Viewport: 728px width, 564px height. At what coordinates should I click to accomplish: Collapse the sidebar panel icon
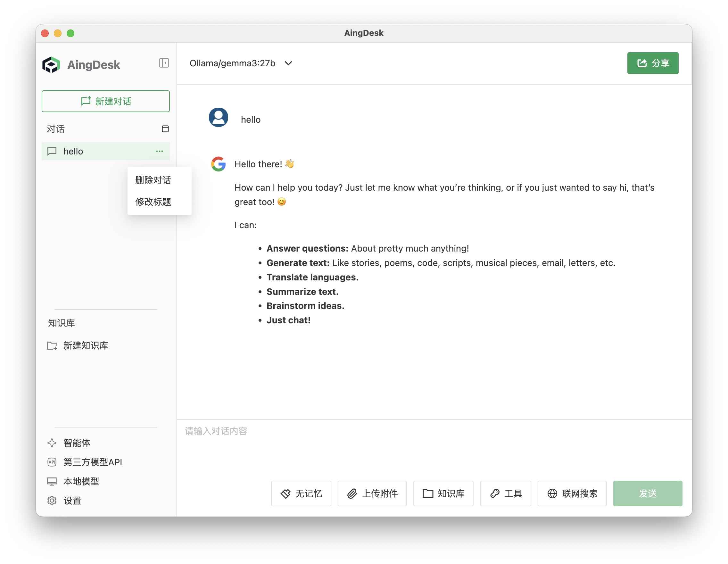(x=164, y=63)
